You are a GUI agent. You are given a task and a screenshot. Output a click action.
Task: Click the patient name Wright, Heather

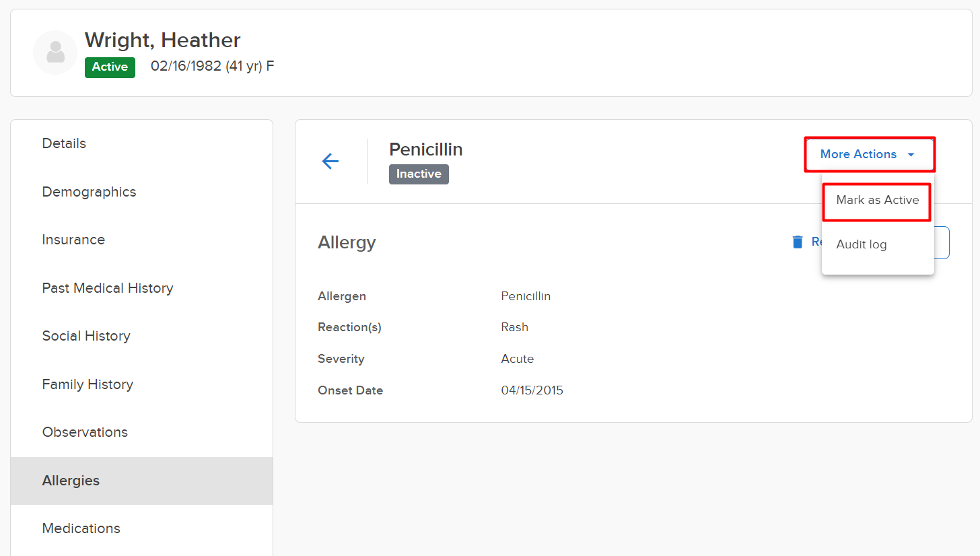tap(162, 40)
